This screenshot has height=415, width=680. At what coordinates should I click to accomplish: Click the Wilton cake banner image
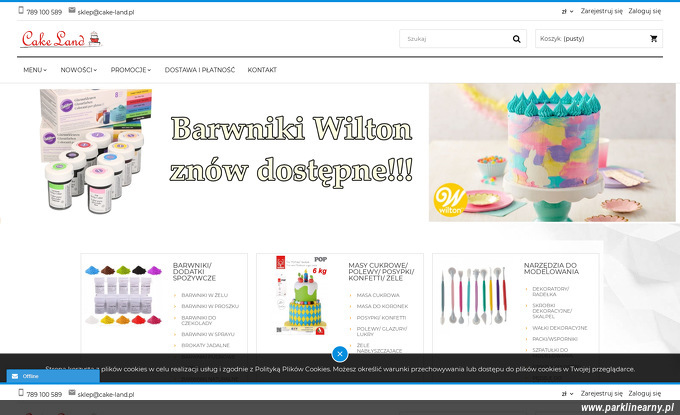click(552, 153)
